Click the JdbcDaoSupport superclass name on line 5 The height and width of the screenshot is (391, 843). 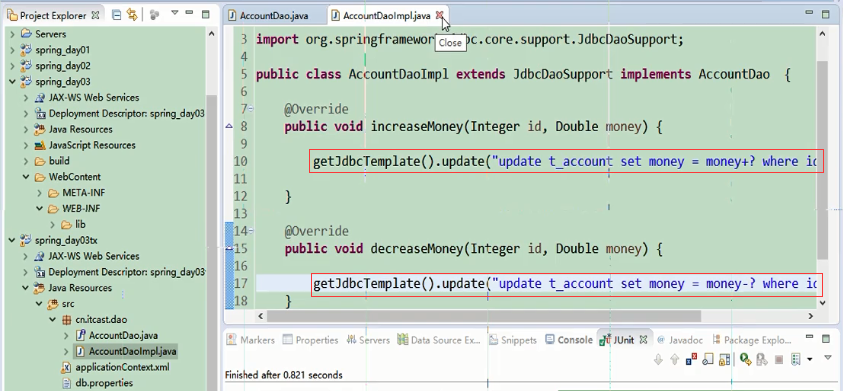pos(562,74)
